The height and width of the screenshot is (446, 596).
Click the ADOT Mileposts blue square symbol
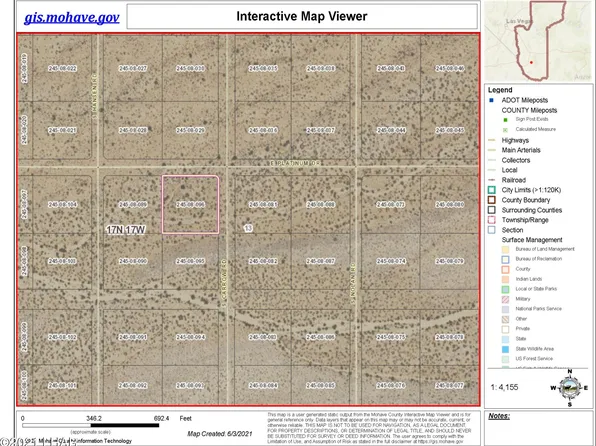pyautogui.click(x=491, y=100)
